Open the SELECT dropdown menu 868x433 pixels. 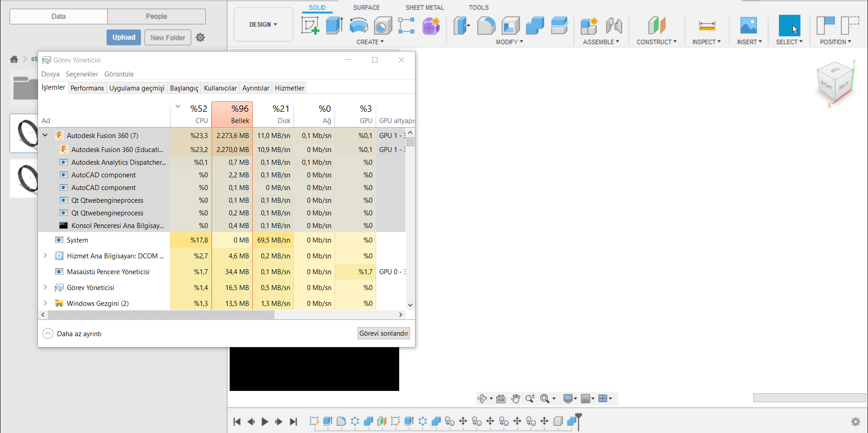[789, 42]
